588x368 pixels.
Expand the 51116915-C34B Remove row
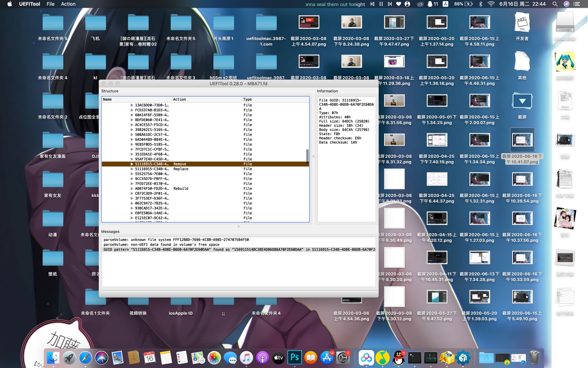coord(132,164)
